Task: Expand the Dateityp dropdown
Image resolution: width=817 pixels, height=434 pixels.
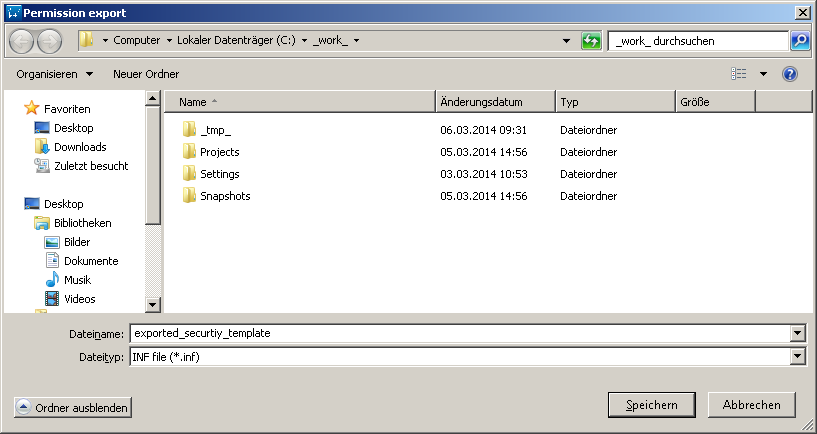Action: click(x=798, y=357)
